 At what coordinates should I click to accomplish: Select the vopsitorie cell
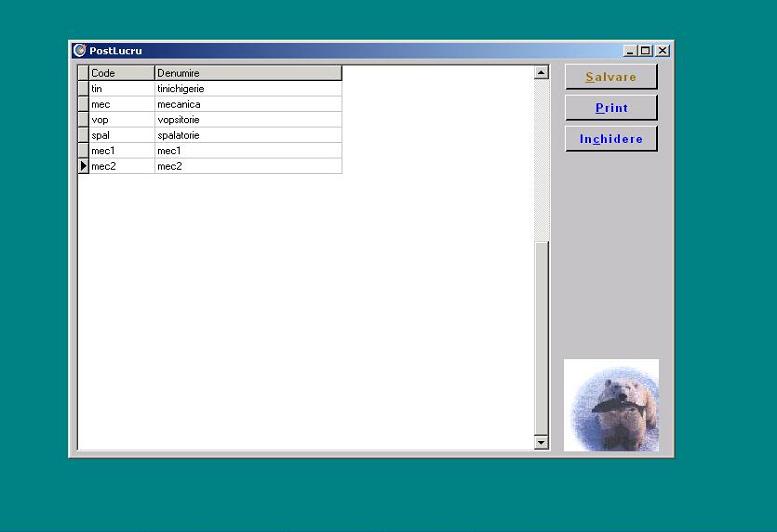click(x=247, y=120)
